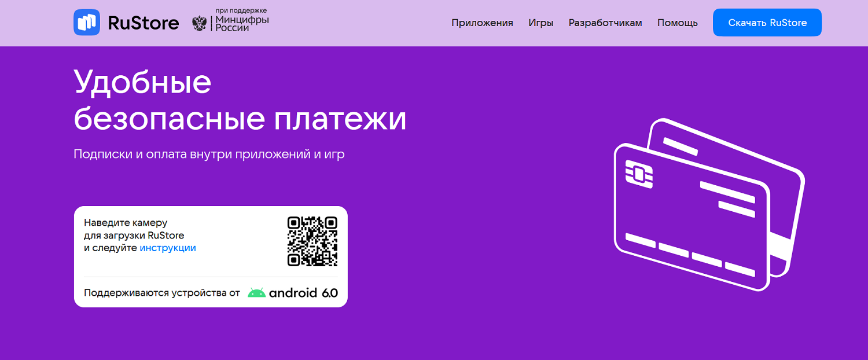Click 'Подписки и оплата внутри приложений и игр'
This screenshot has width=868, height=360.
point(209,155)
